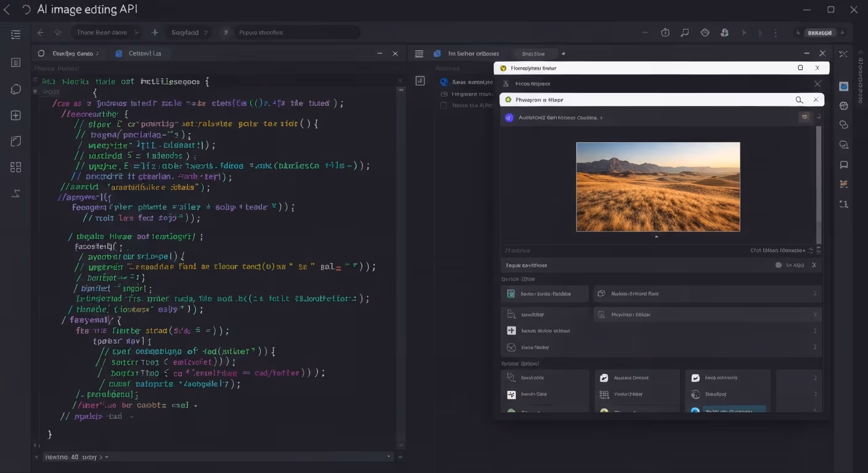868x473 pixels.
Task: Click the vertical scrollbar beside the landscape preview
Action: 819,185
